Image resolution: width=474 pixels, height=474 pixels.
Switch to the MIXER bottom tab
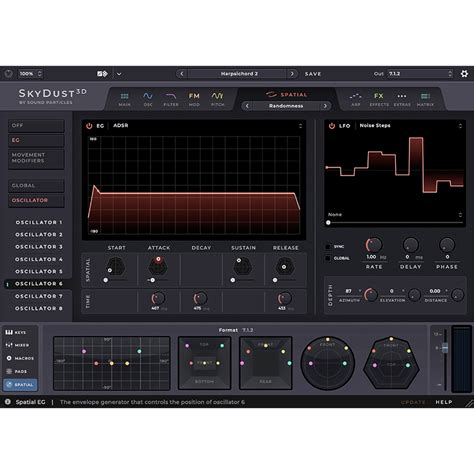pos(18,345)
